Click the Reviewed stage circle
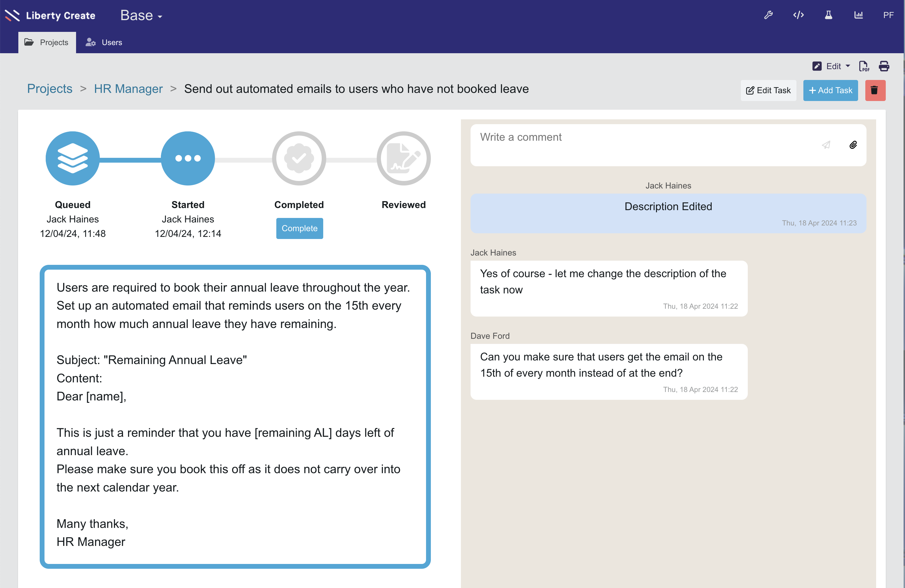 pos(403,158)
